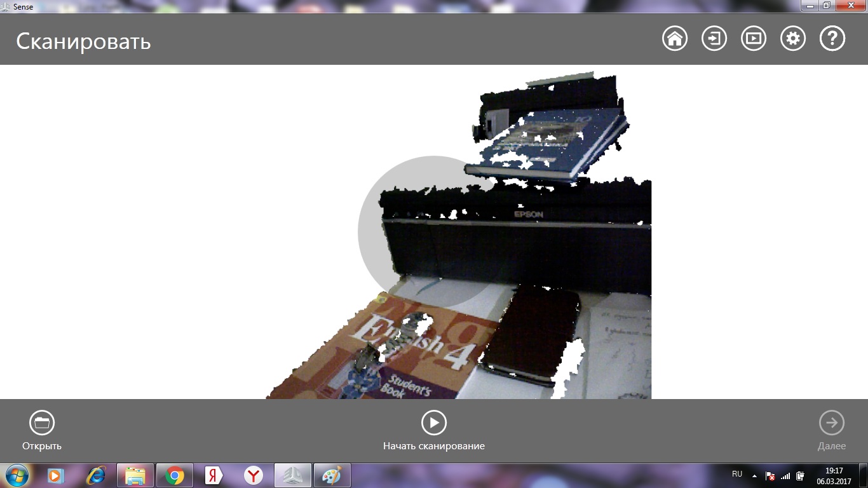Switch to Paint app in taskbar

[x=332, y=475]
